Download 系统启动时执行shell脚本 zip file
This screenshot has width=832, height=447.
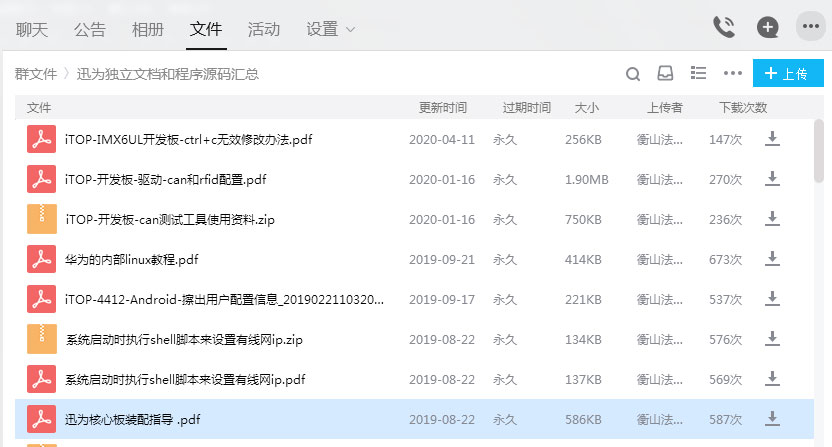773,339
